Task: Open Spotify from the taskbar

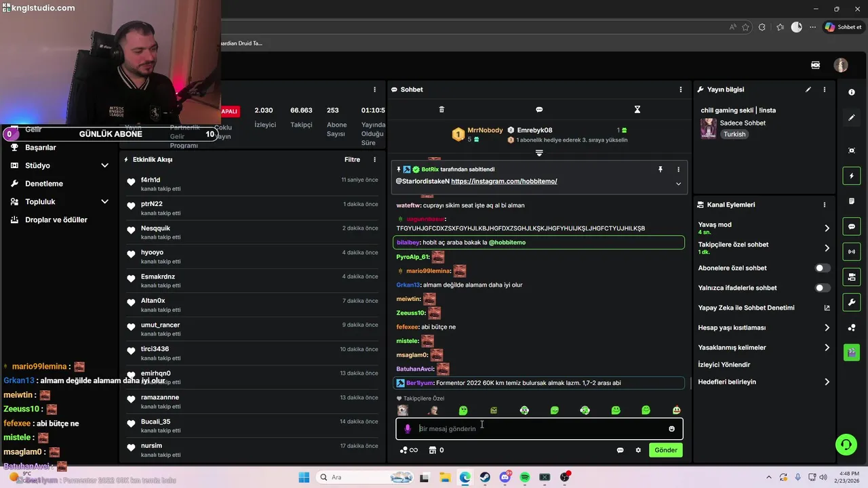Action: tap(525, 477)
